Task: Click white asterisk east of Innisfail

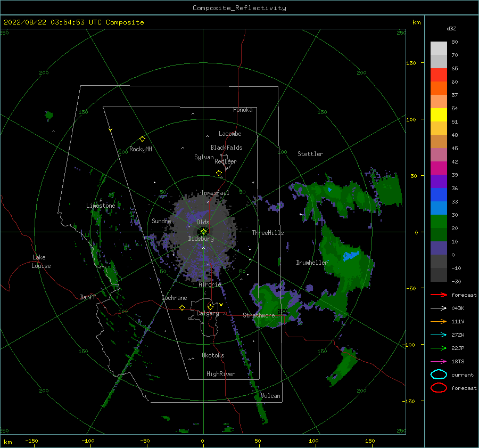Action: click(x=253, y=183)
